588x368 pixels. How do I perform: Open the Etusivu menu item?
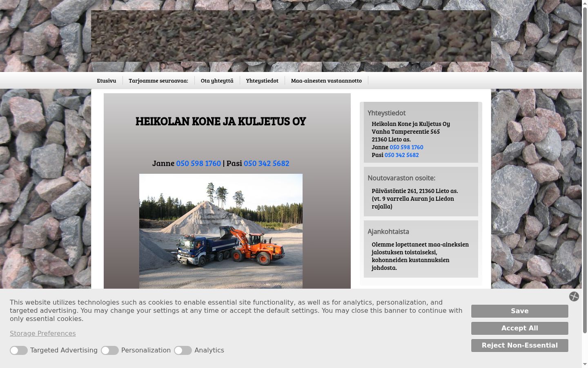click(x=107, y=81)
